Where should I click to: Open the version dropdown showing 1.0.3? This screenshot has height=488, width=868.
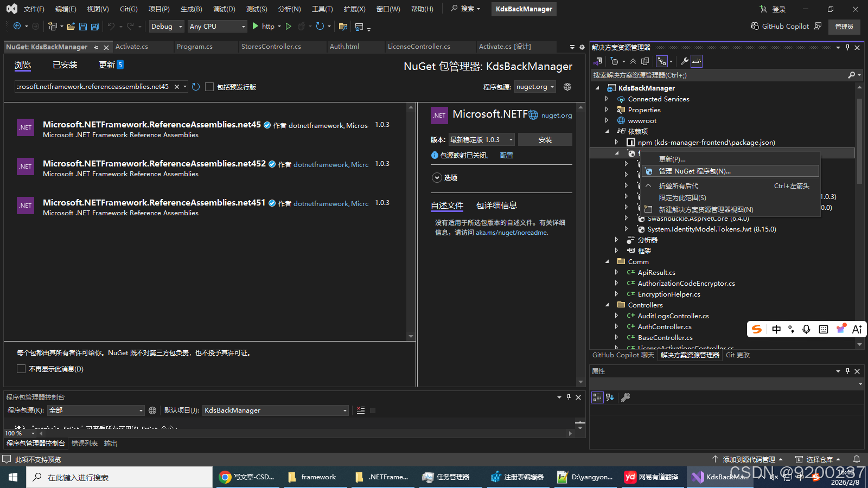(481, 139)
